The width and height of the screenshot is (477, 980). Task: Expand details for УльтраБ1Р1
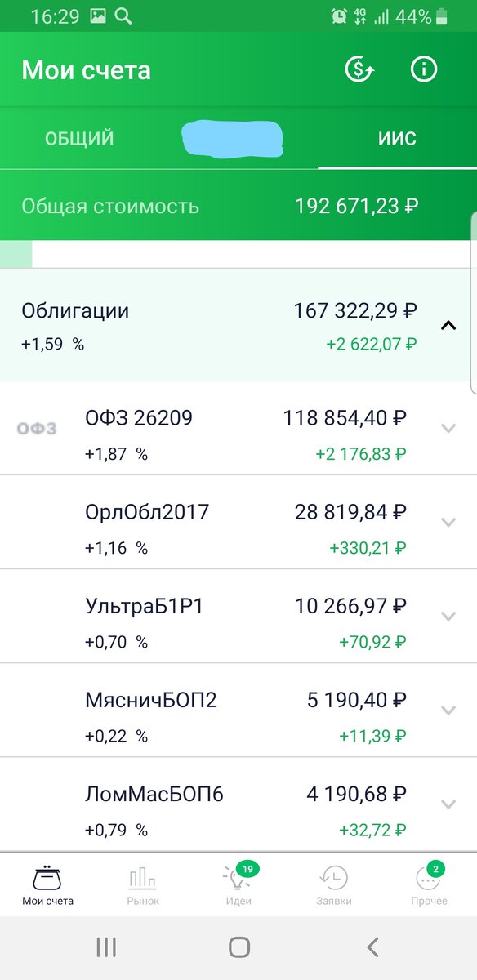pos(448,617)
